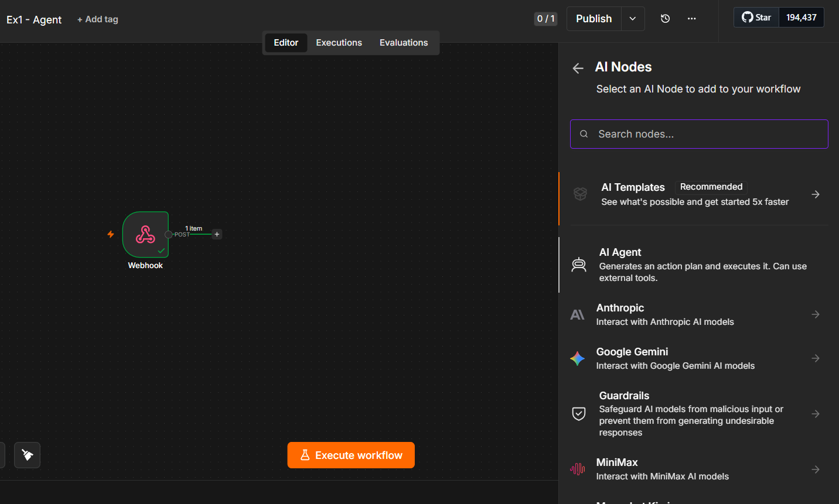Click the Ex1 - Agent workflow name

[34, 19]
